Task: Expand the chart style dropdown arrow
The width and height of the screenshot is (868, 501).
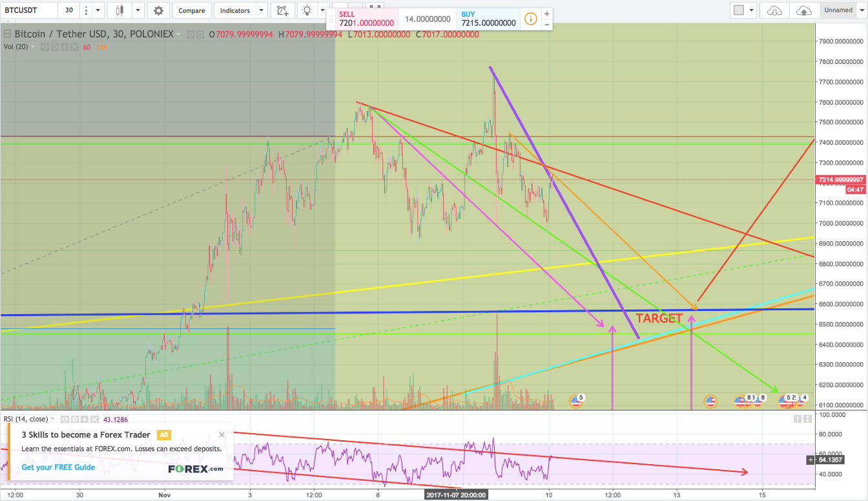Action: point(137,10)
